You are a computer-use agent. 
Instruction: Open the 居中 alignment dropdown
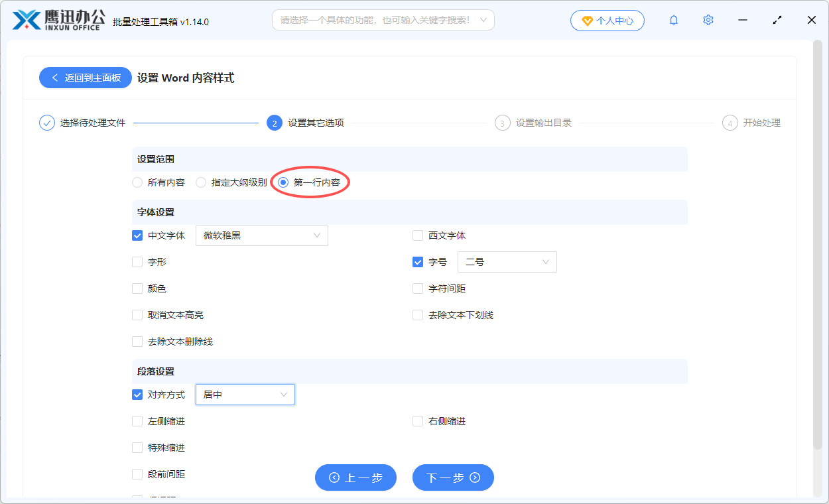pos(245,394)
